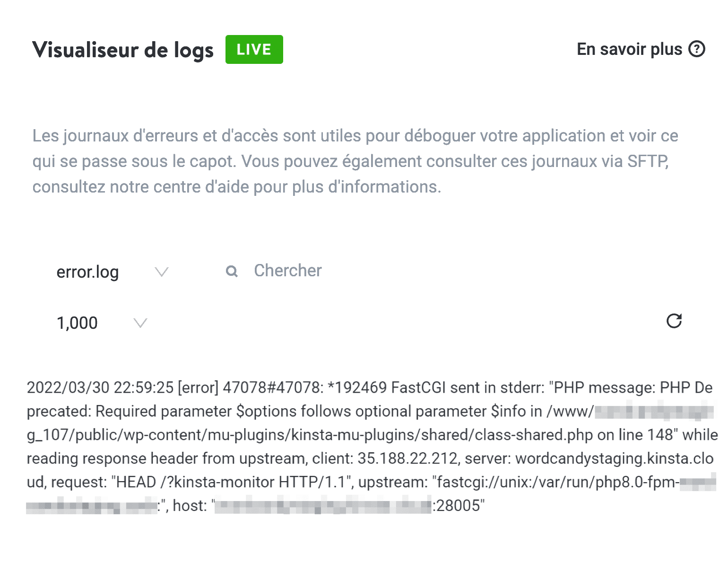Image resolution: width=728 pixels, height=563 pixels.
Task: Select the search loupe beside Chercher
Action: tap(231, 271)
